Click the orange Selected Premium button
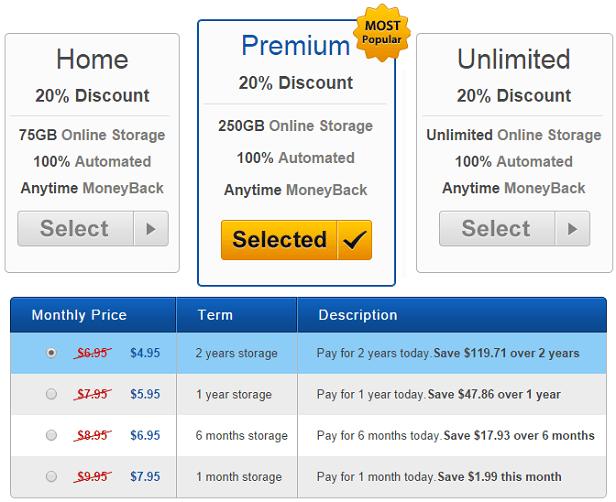 (x=296, y=240)
